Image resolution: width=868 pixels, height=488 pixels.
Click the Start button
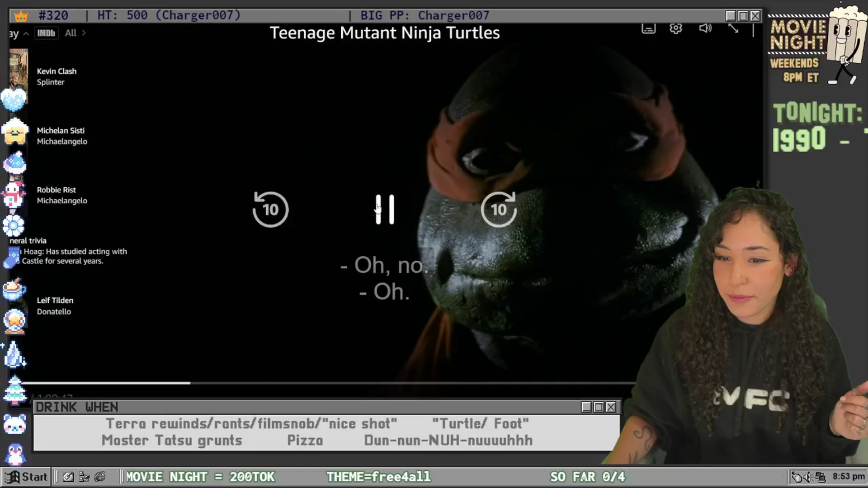tap(26, 477)
